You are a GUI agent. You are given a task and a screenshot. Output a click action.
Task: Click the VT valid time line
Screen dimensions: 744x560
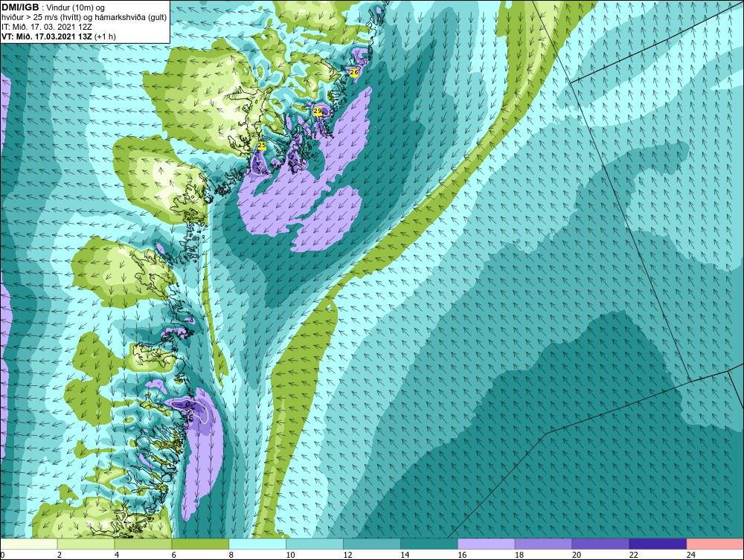point(58,36)
